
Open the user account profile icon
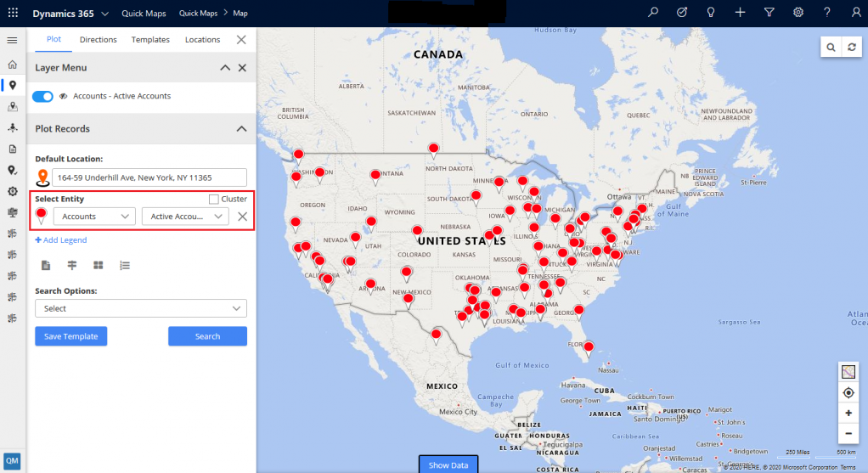(x=856, y=12)
